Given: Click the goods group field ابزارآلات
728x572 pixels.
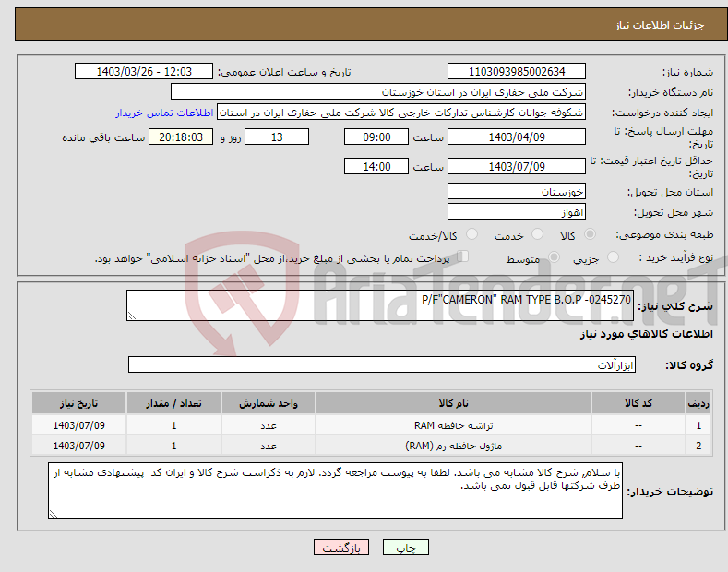Looking at the screenshot, I should pos(382,365).
